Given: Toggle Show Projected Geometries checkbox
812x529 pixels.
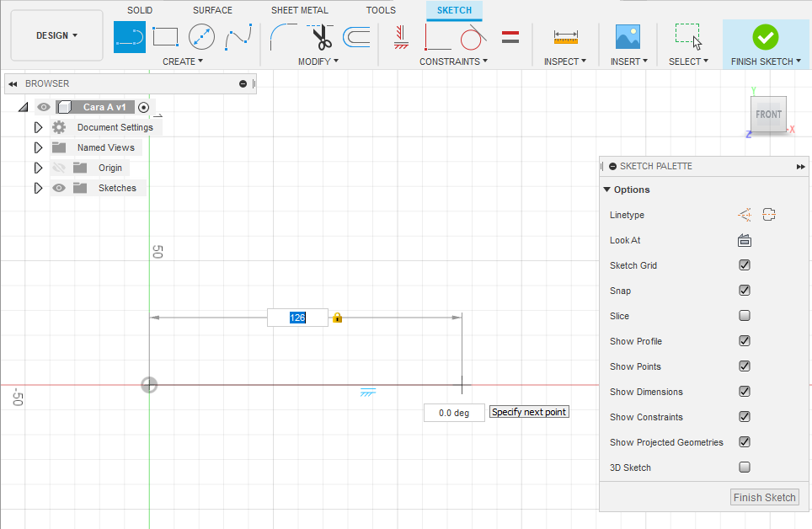Looking at the screenshot, I should tap(745, 442).
